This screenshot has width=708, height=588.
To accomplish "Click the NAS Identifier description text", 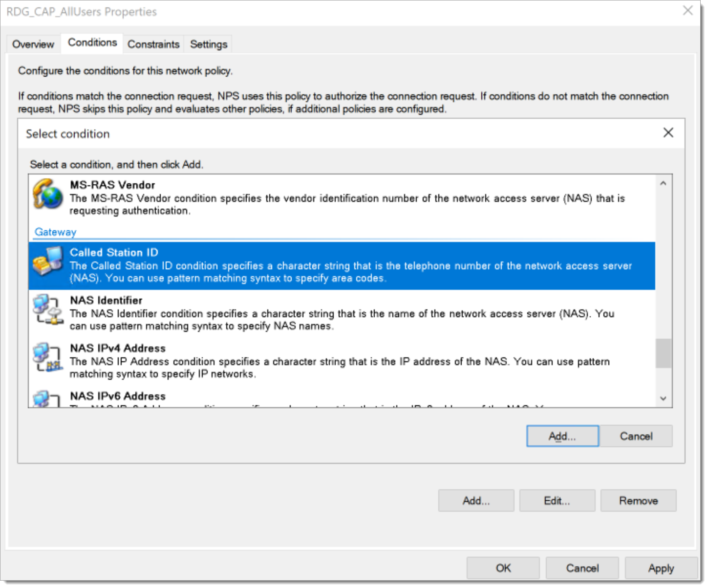I will click(342, 320).
